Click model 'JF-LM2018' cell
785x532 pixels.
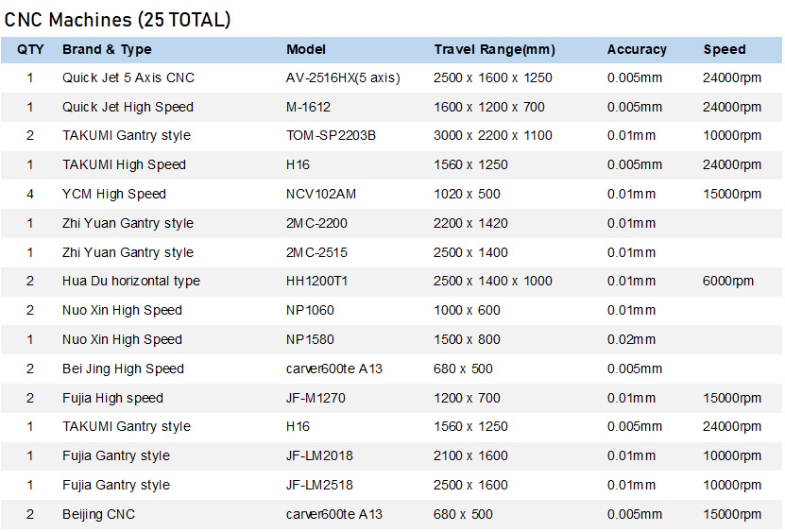319,455
